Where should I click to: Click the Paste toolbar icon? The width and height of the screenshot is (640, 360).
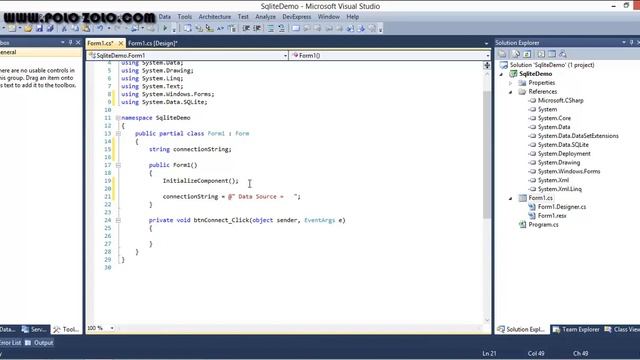tap(86, 29)
